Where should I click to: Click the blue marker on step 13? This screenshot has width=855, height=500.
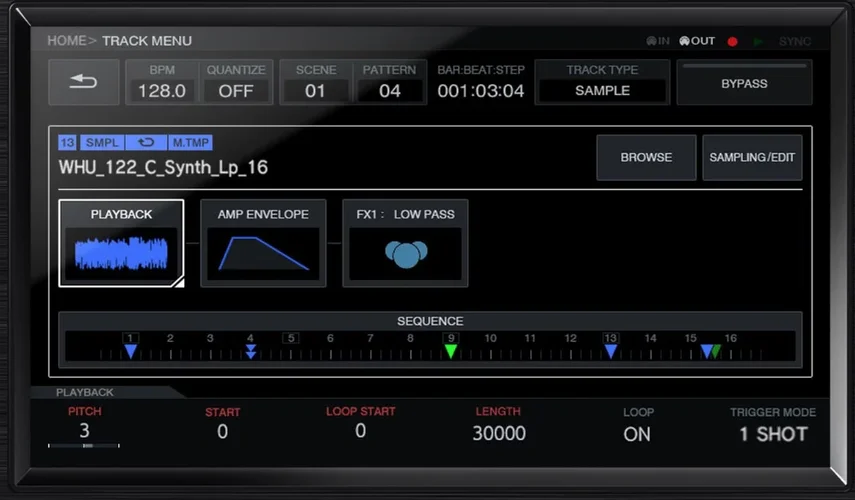[x=611, y=351]
